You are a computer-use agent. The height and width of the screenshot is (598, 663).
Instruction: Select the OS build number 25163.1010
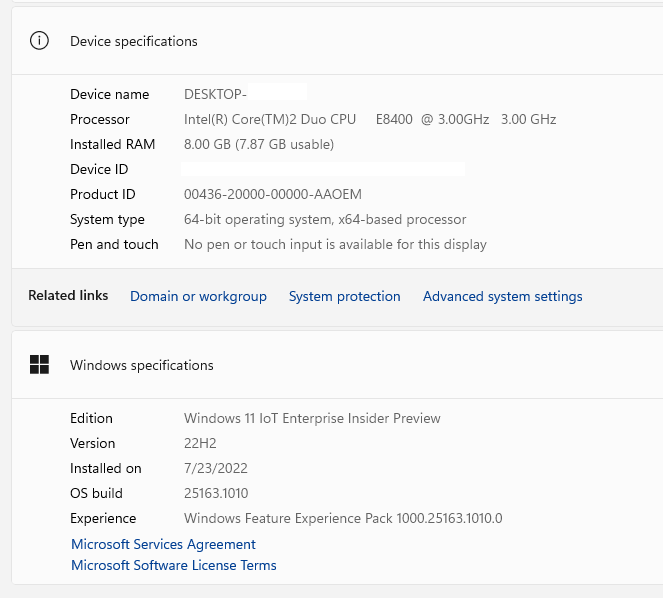[216, 493]
